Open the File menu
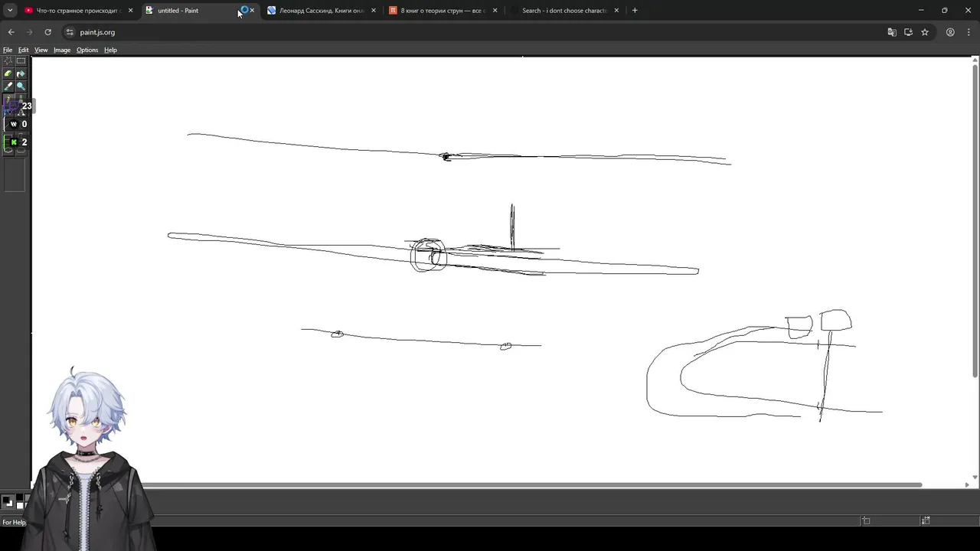 pos(8,50)
